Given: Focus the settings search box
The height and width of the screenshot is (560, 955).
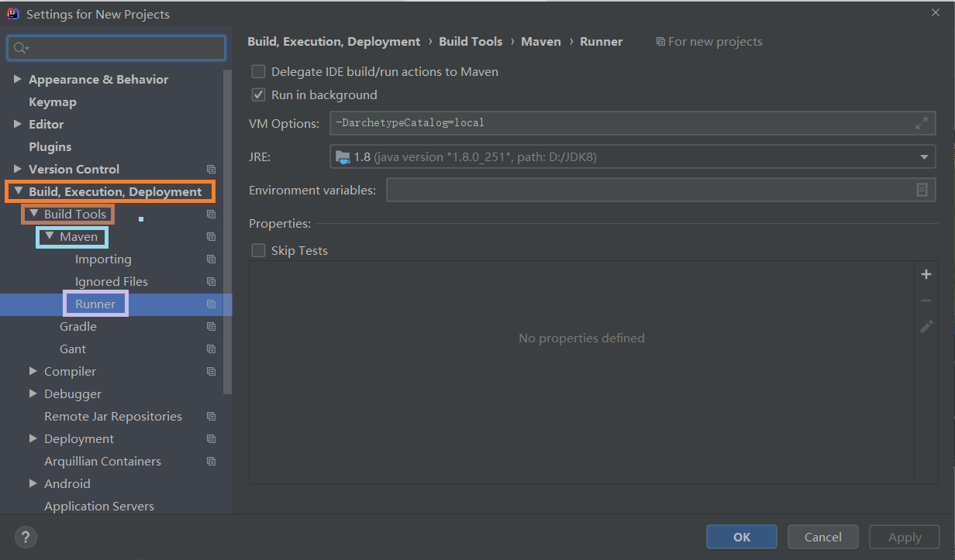Looking at the screenshot, I should coord(116,48).
